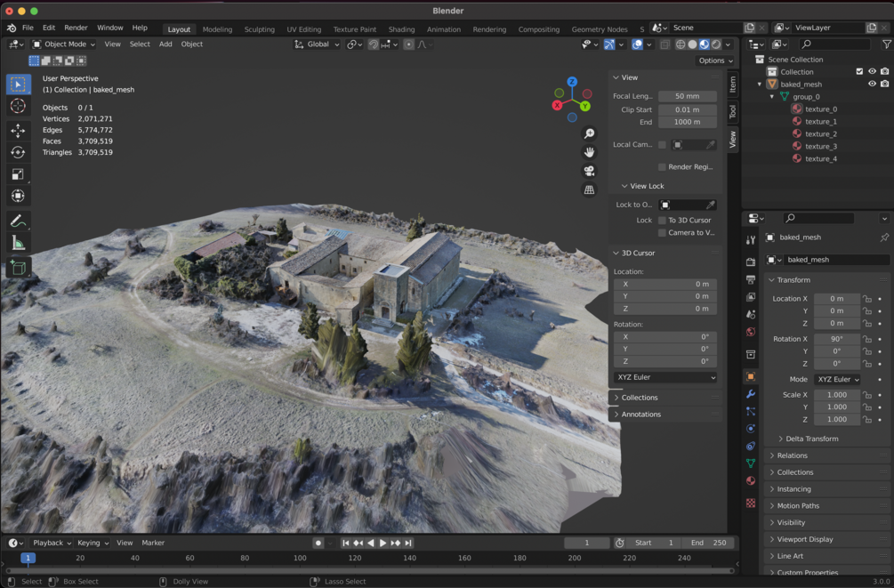Open the Keying popover in timeline

pos(93,543)
